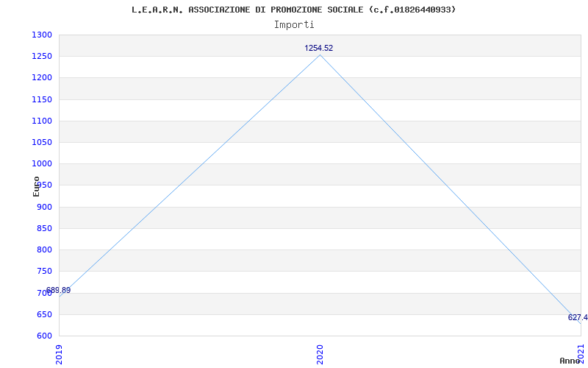588x368 pixels.
Task: Click the 'Importi' subtitle
Action: (x=294, y=25)
